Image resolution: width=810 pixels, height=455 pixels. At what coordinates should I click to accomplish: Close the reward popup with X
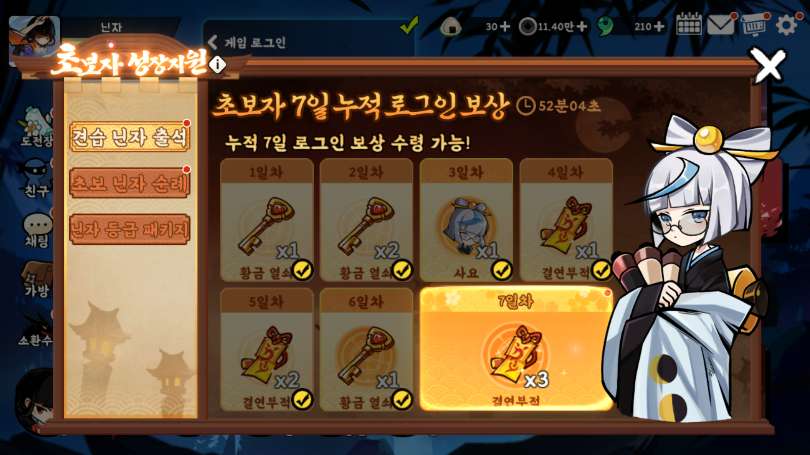pos(768,65)
